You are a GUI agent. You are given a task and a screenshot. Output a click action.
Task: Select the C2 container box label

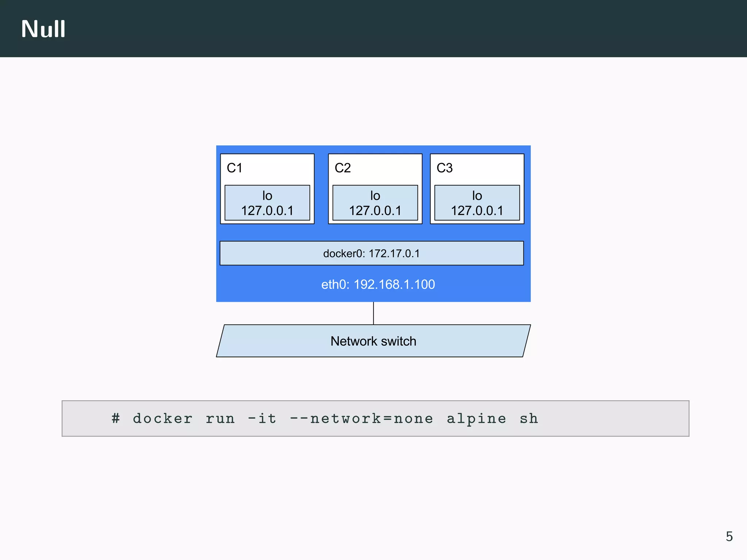342,168
